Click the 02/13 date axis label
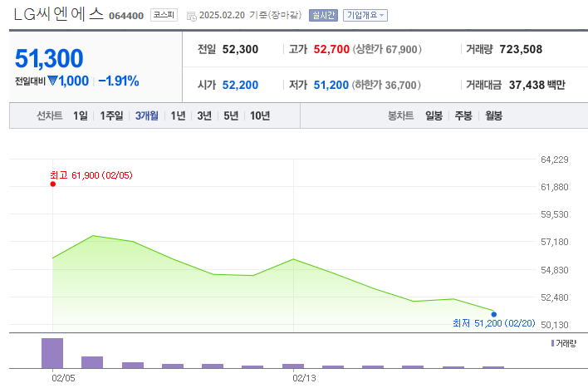 pyautogui.click(x=304, y=378)
